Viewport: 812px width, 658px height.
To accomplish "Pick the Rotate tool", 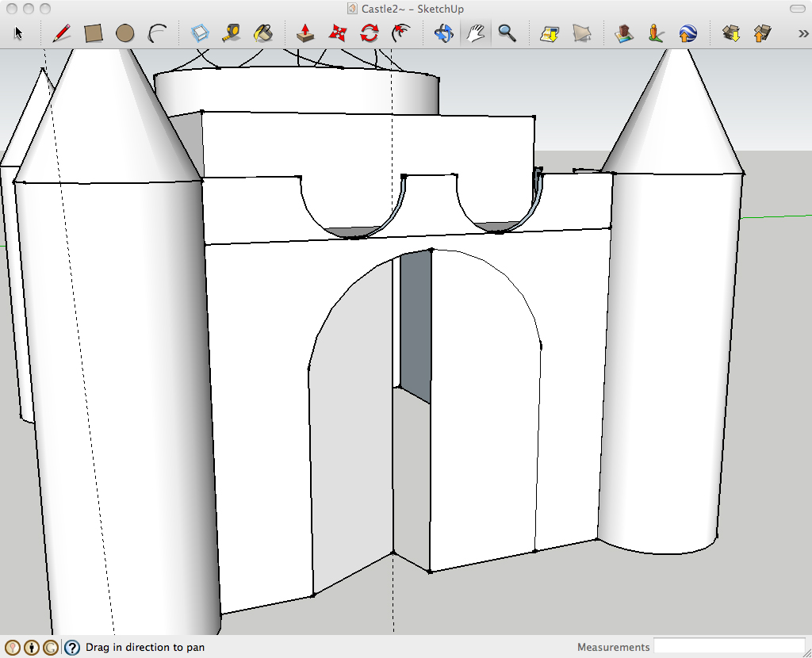I will pyautogui.click(x=369, y=33).
